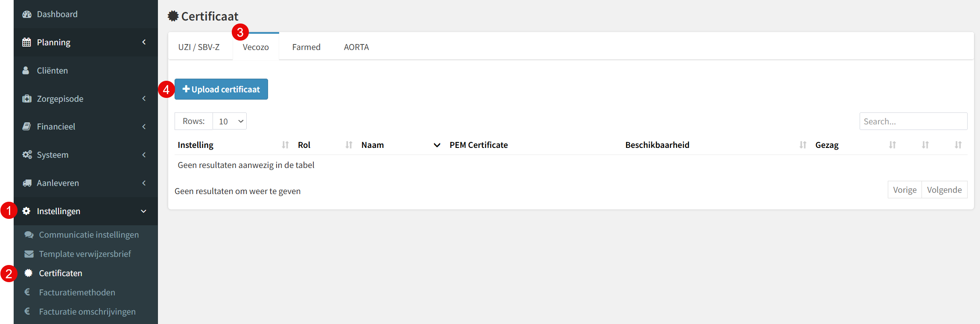Click the Template verwijzersbrief envelope icon
The image size is (980, 324).
[29, 254]
